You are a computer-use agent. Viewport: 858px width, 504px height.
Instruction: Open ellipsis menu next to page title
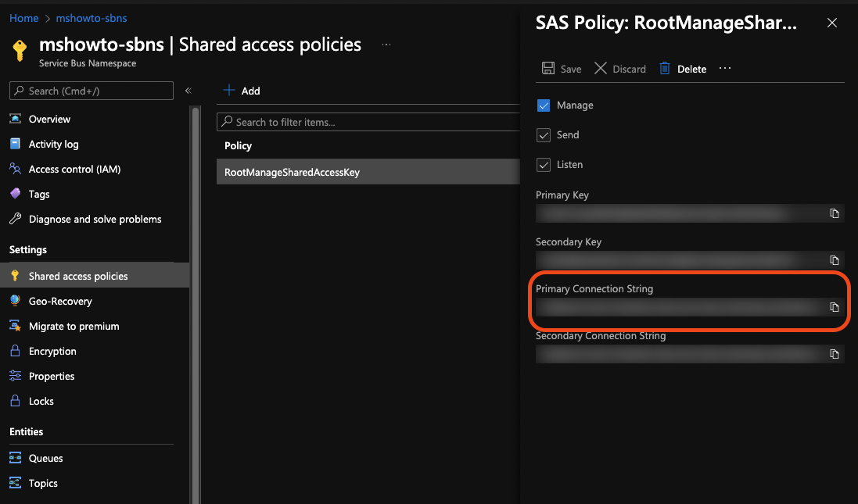[386, 45]
